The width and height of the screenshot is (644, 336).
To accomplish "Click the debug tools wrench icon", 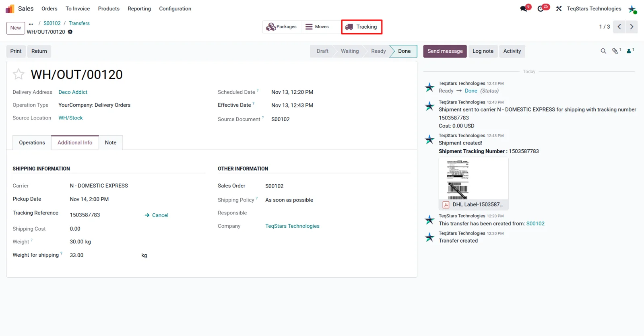I will click(559, 8).
